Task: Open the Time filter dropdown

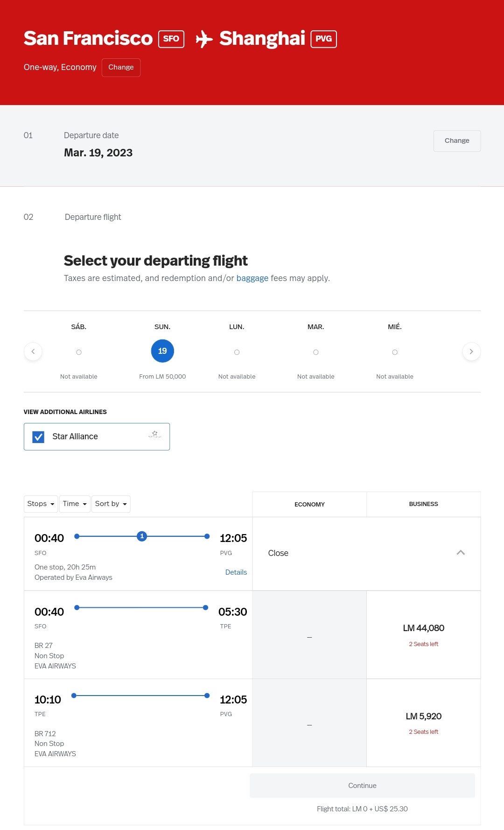Action: pos(75,504)
